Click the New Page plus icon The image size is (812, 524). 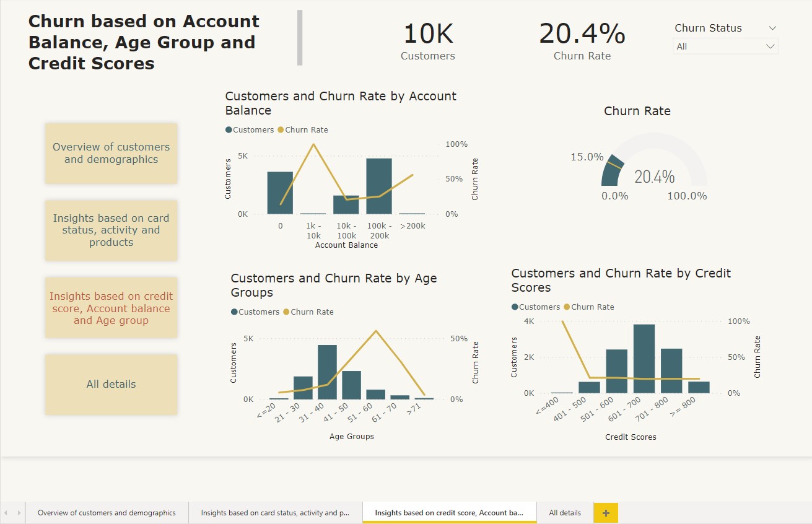coord(605,512)
